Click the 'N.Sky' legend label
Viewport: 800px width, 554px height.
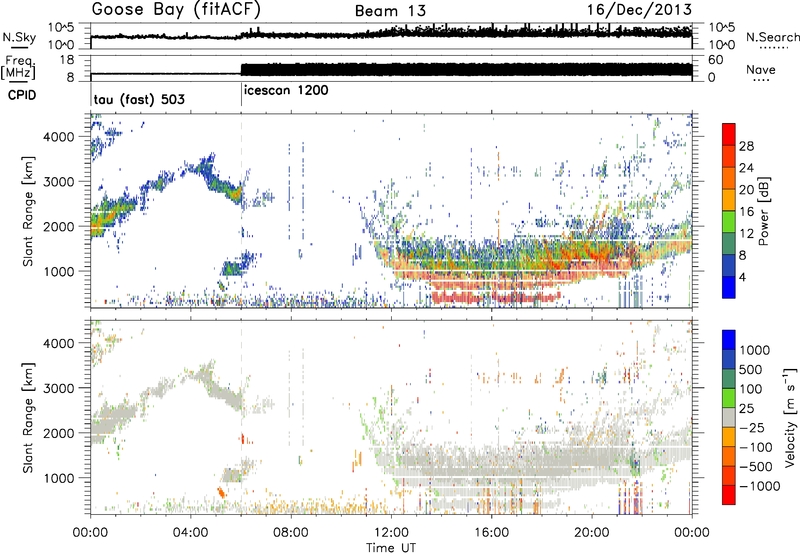click(x=19, y=37)
